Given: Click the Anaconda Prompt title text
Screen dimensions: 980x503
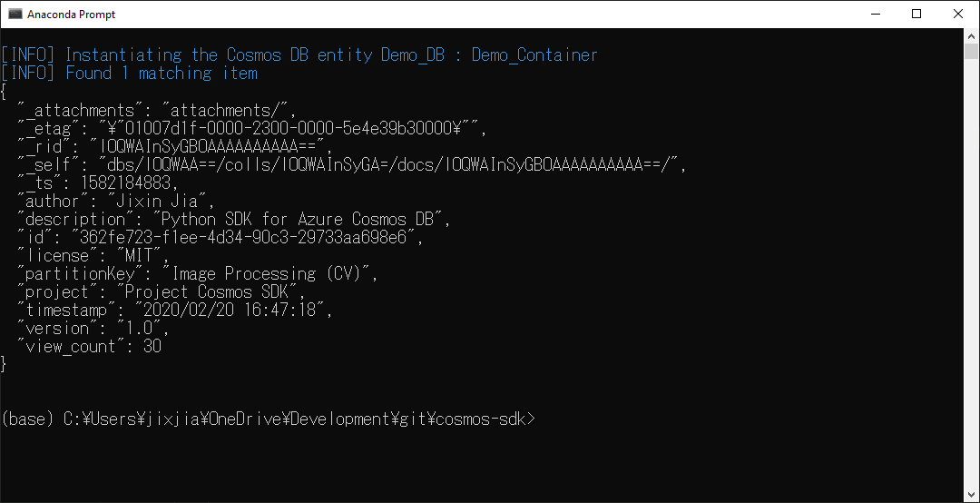Looking at the screenshot, I should (72, 15).
